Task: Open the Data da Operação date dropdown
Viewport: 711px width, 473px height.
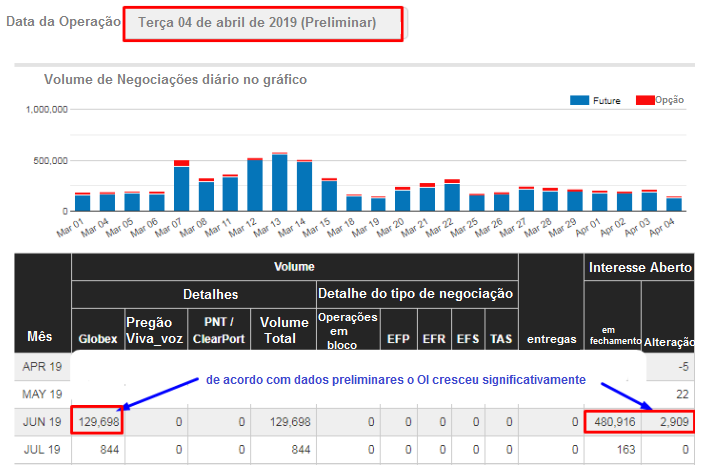Action: pyautogui.click(x=262, y=24)
